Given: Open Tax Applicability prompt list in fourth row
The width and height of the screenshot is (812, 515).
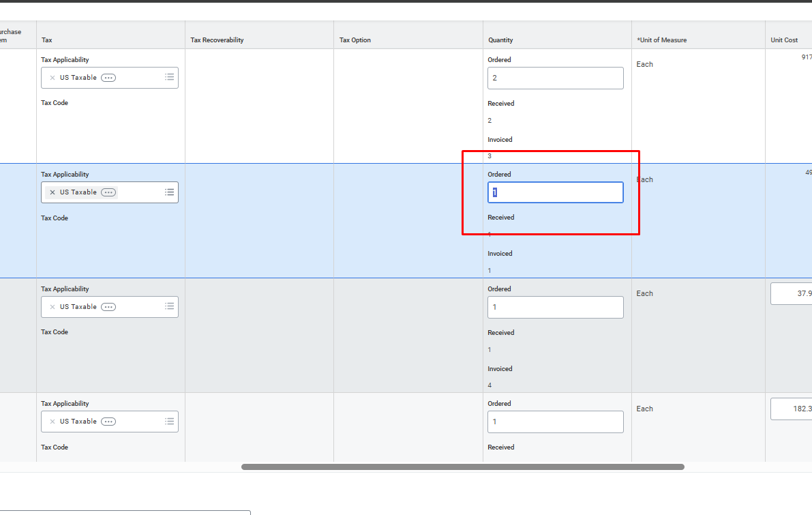Looking at the screenshot, I should pyautogui.click(x=170, y=422).
